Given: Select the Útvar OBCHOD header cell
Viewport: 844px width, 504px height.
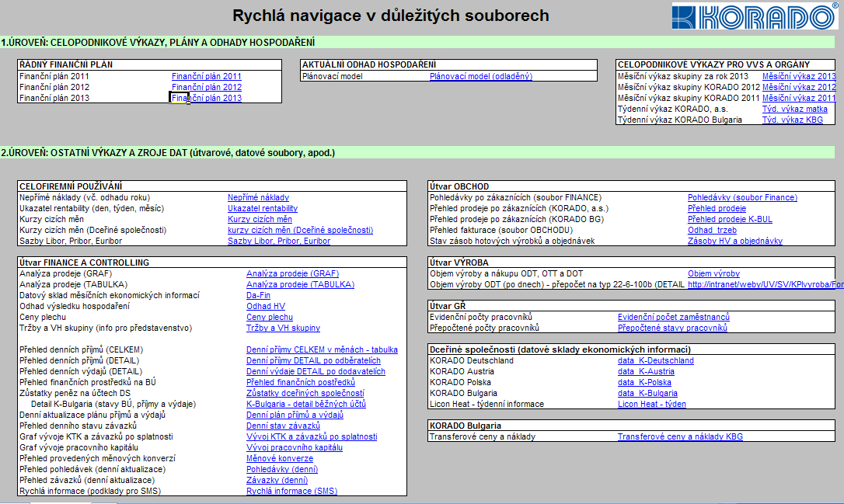Looking at the screenshot, I should [631, 186].
